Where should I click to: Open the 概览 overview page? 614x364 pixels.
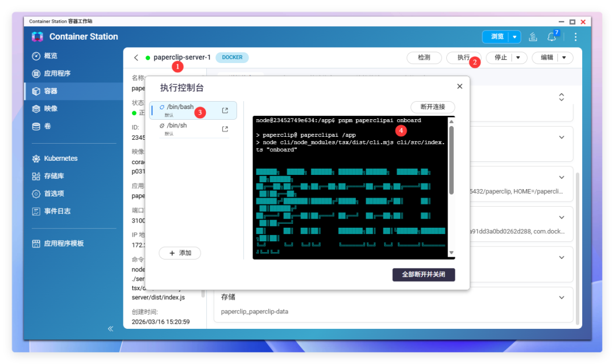tap(73, 56)
